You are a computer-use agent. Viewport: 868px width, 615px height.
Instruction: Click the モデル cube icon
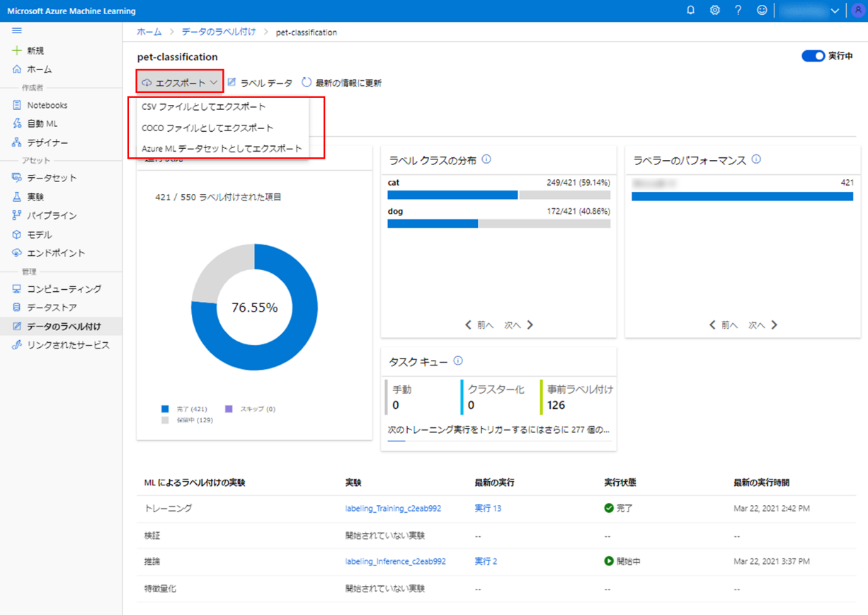pos(17,235)
